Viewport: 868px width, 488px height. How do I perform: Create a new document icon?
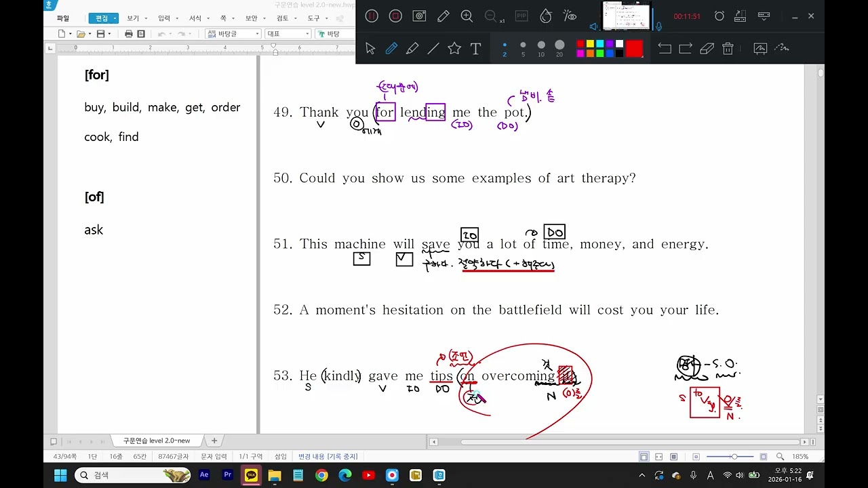pos(62,34)
